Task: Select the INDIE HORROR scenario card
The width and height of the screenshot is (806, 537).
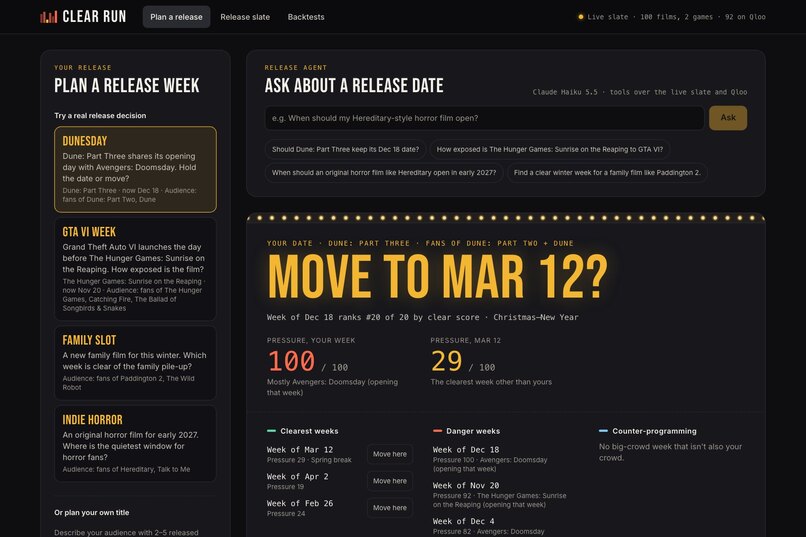Action: point(135,443)
